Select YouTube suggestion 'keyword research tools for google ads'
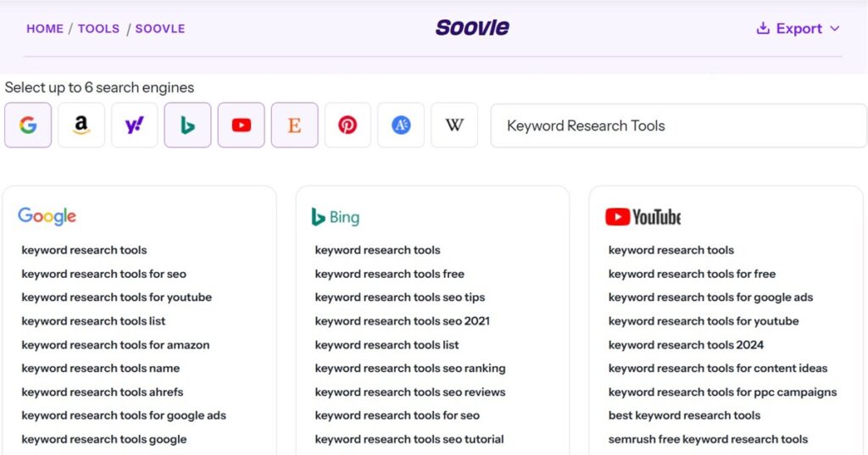Viewport: 868px width, 455px height. [x=711, y=297]
